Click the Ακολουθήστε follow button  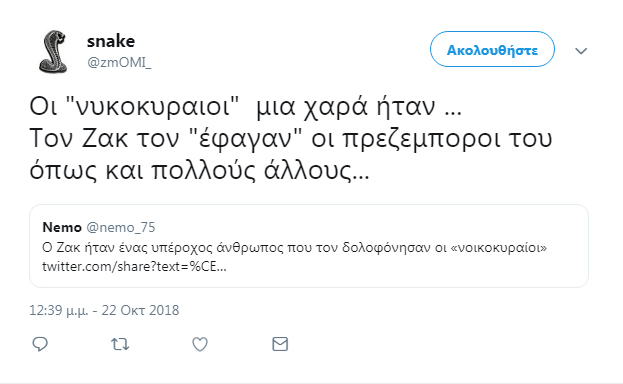[x=492, y=49]
